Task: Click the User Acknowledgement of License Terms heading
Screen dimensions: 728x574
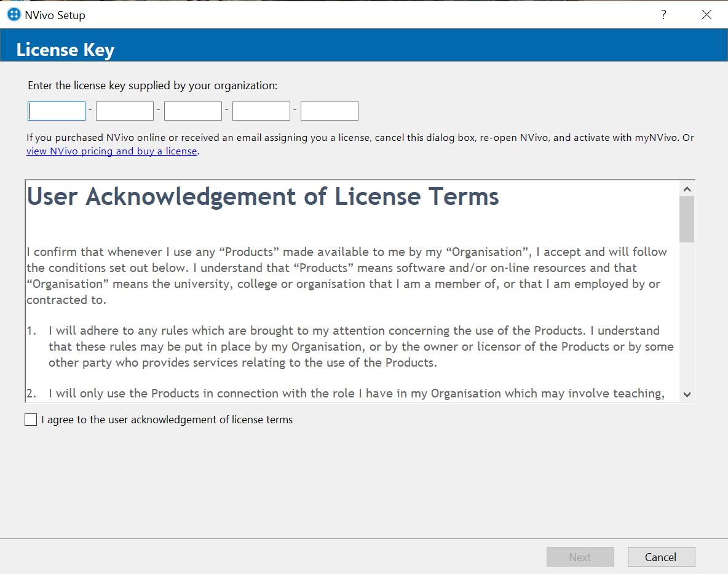Action: (x=263, y=197)
